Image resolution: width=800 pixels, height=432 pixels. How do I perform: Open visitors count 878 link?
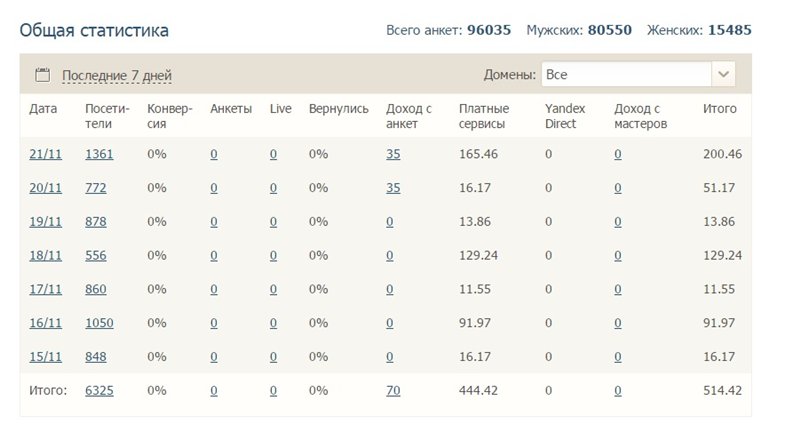(96, 222)
